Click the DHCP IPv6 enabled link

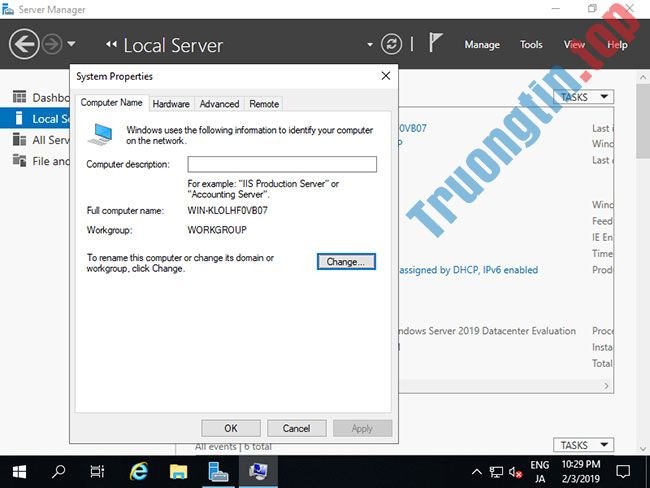click(468, 270)
